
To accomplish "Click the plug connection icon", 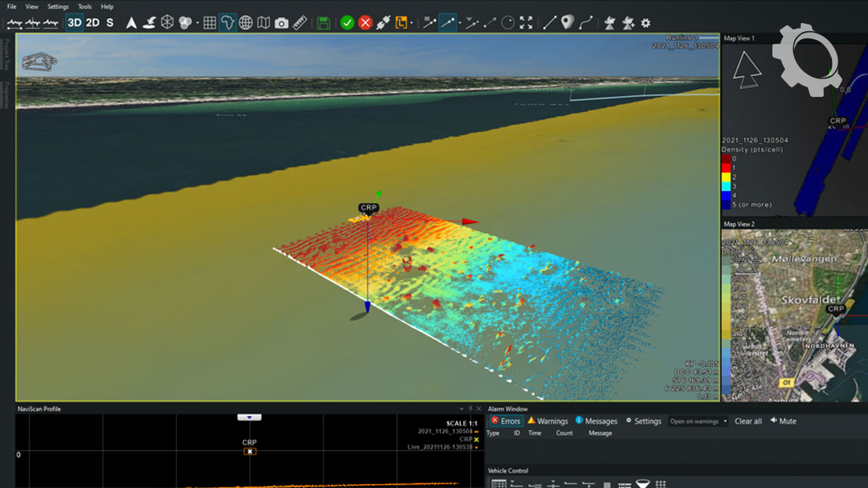I will coord(383,23).
